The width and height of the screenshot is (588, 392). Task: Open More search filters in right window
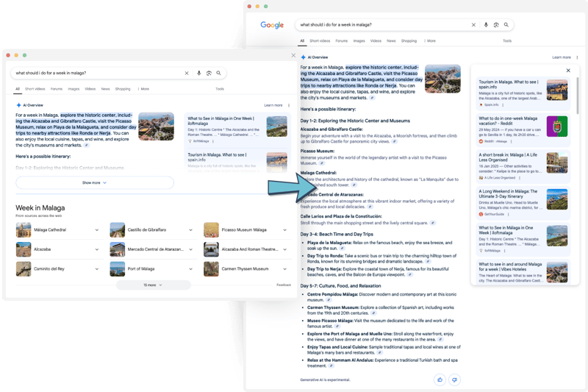click(430, 41)
